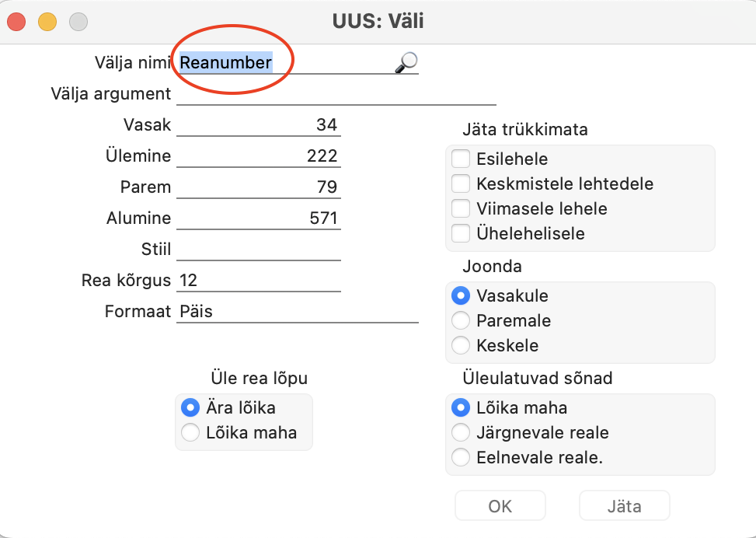Click the magnifying glass lookup icon
This screenshot has width=756, height=538.
tap(406, 63)
